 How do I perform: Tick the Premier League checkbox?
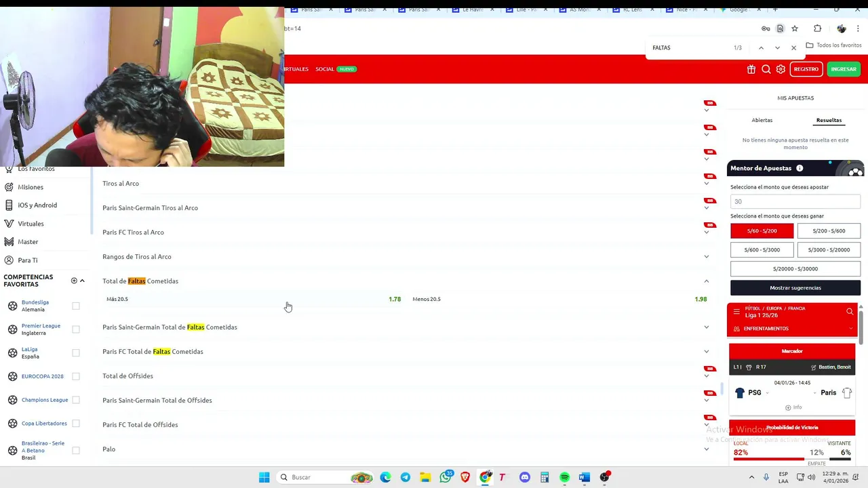76,329
